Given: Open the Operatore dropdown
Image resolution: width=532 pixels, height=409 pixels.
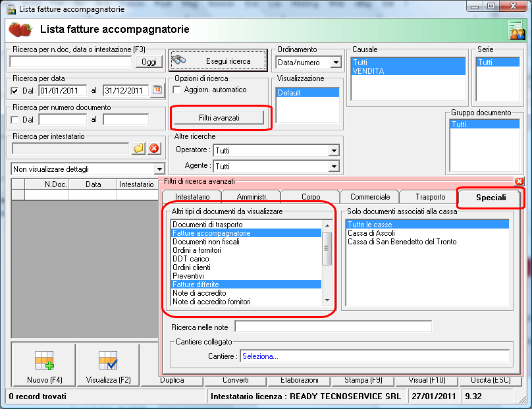Looking at the screenshot, I should [334, 150].
